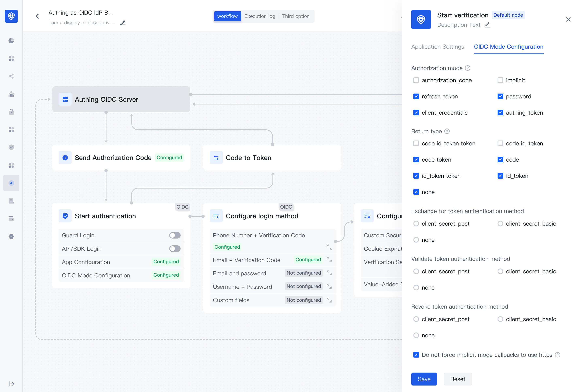Select the share icon in the sidebar
583x392 pixels.
pos(11,76)
